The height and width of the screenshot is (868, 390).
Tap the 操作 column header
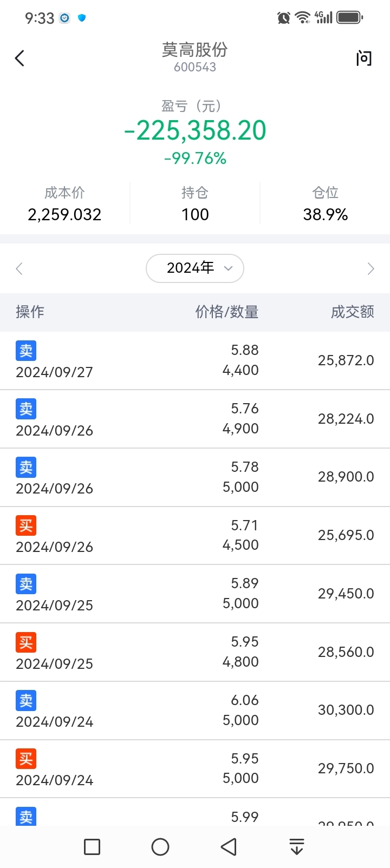click(30, 312)
